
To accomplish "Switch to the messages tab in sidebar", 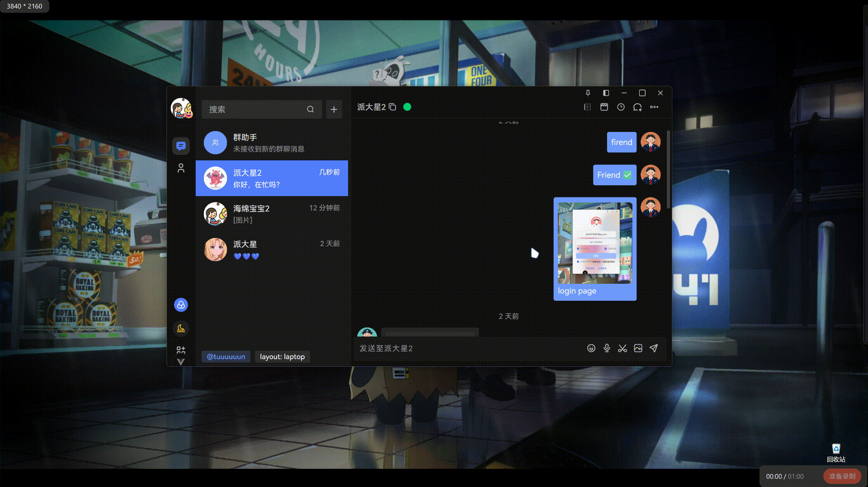I will (181, 146).
